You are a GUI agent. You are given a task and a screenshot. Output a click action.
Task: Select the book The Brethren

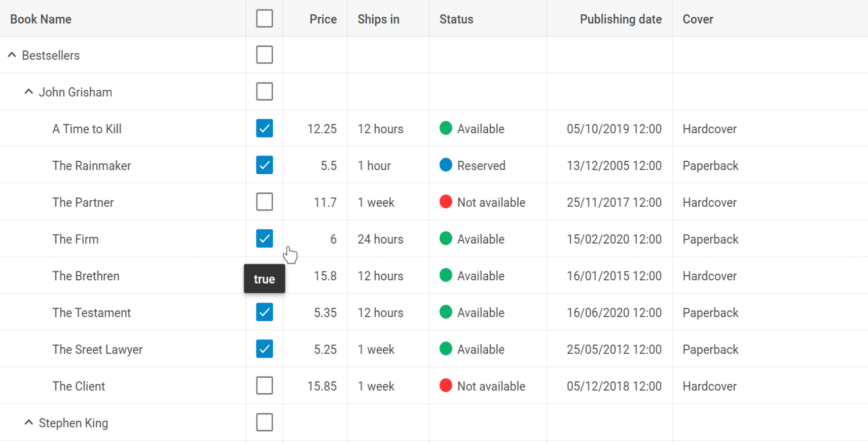[86, 276]
